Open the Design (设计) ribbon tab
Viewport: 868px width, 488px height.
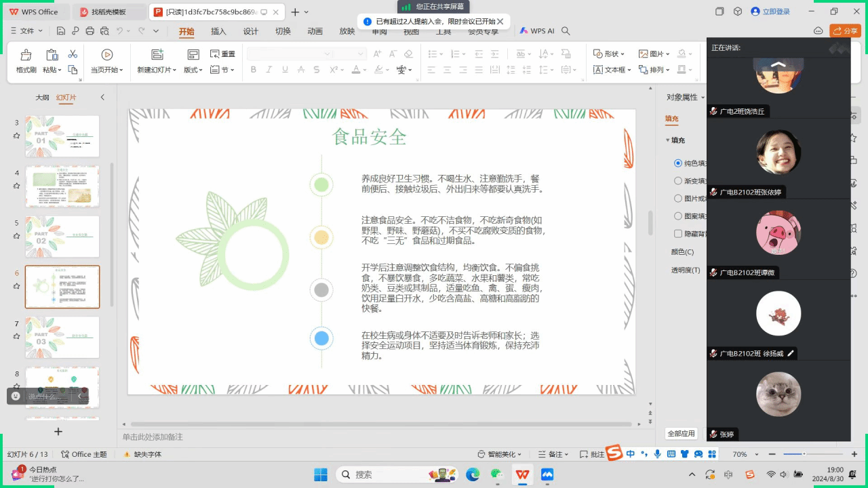click(x=250, y=31)
